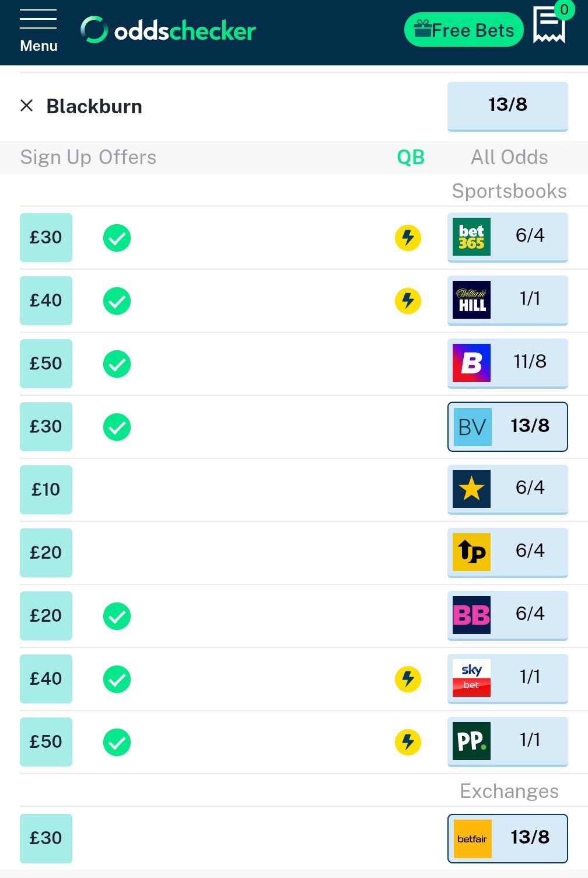Select bet365 odds of 6/4
The height and width of the screenshot is (878, 588).
coord(508,237)
